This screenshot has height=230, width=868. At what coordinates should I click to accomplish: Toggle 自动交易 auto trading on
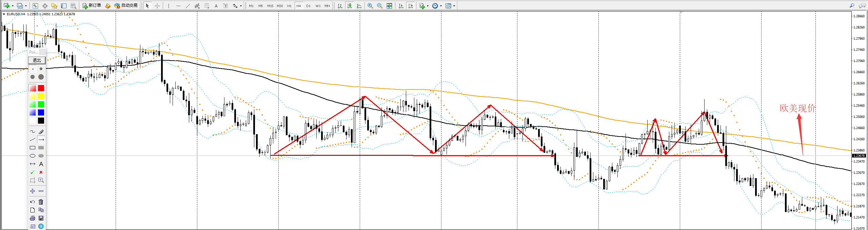pyautogui.click(x=126, y=6)
